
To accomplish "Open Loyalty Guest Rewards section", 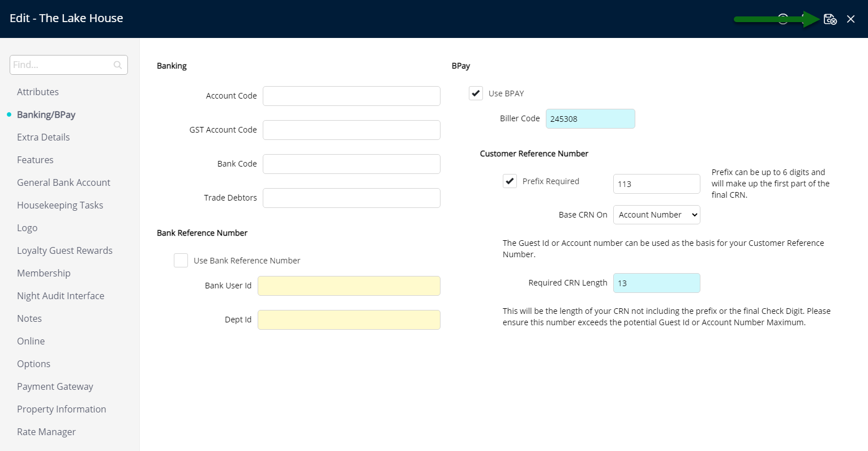I will 65,250.
